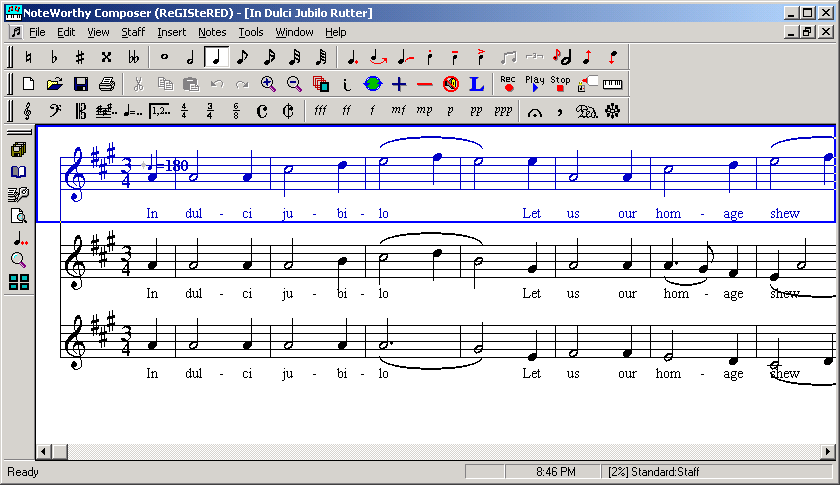Click the bass clef icon

[55, 111]
